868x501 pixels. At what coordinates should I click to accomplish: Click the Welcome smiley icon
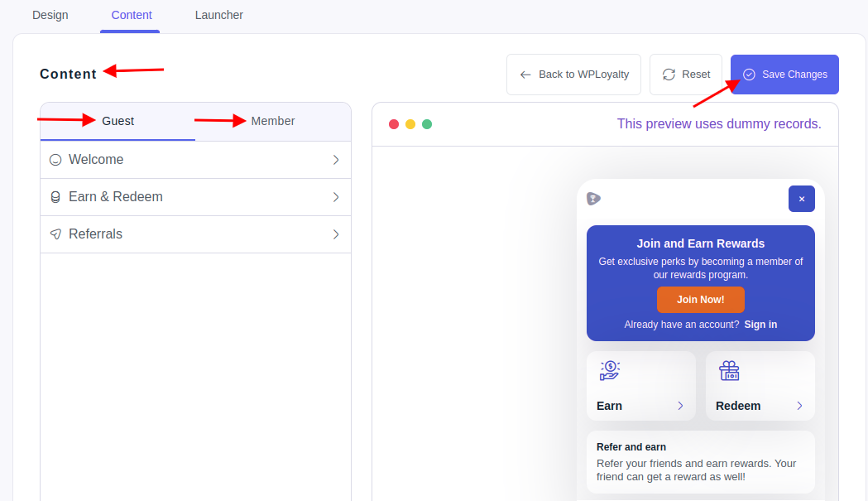tap(55, 159)
